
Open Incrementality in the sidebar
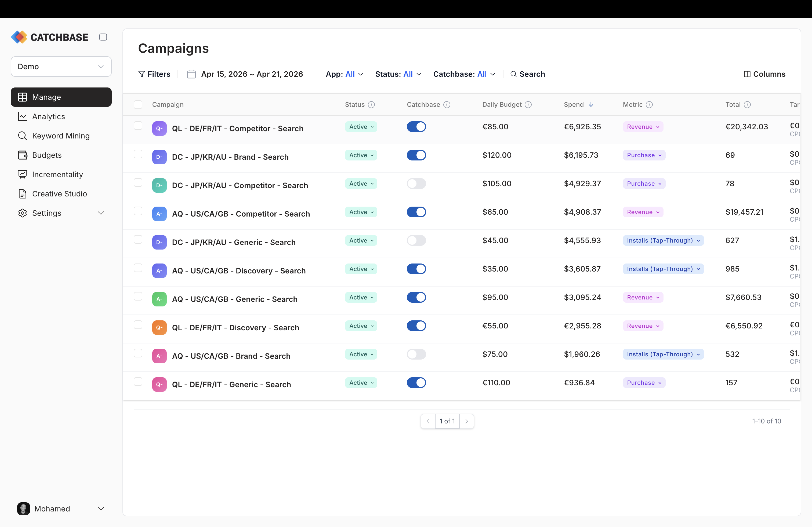pos(57,174)
